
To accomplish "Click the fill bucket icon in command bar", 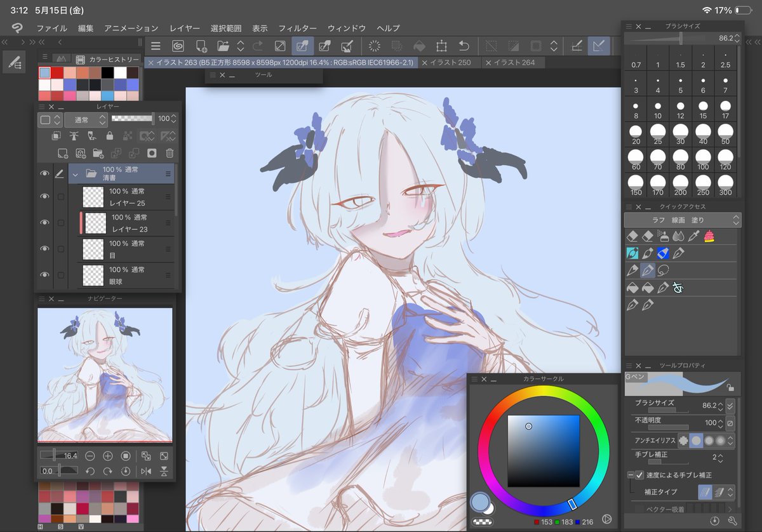I will 418,46.
